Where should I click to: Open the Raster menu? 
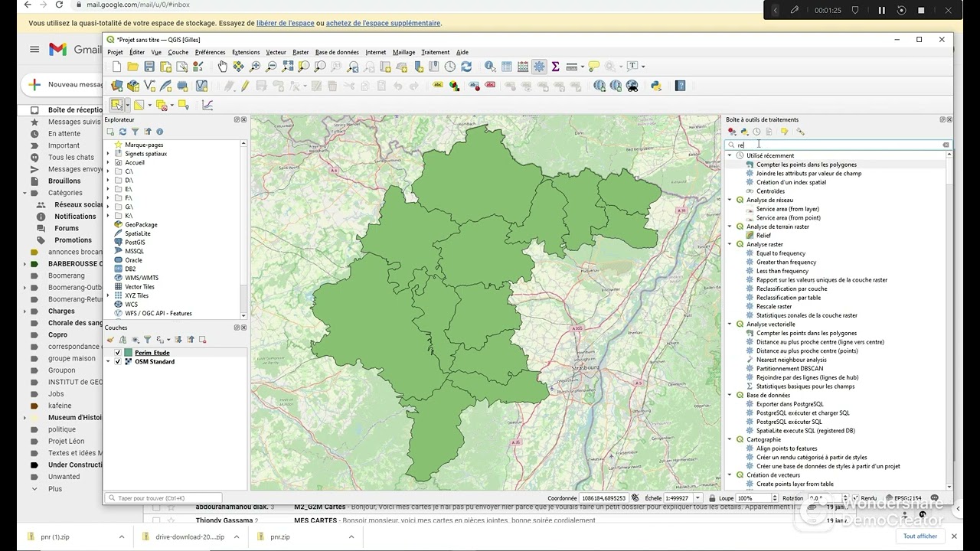[x=300, y=52]
